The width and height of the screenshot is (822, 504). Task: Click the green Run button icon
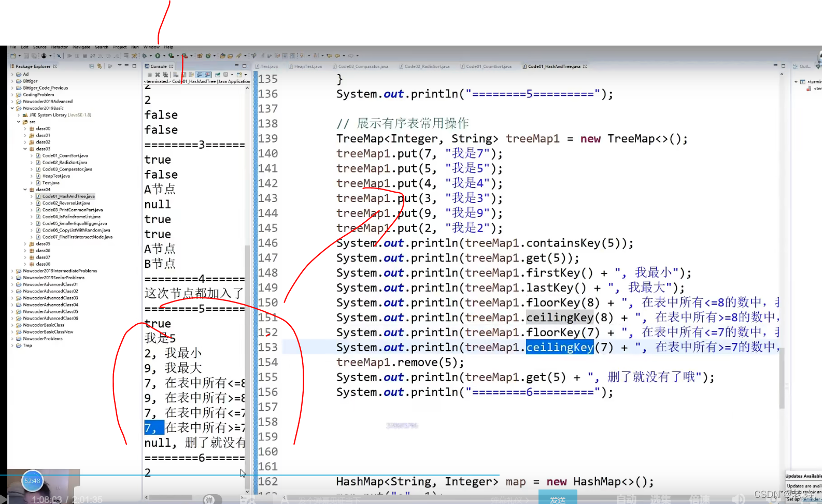[158, 56]
